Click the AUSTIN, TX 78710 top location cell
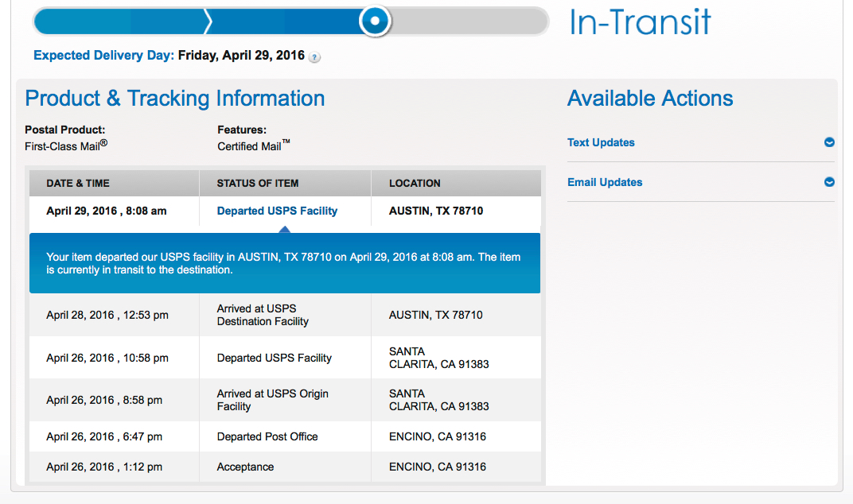This screenshot has height=504, width=853. [x=436, y=211]
